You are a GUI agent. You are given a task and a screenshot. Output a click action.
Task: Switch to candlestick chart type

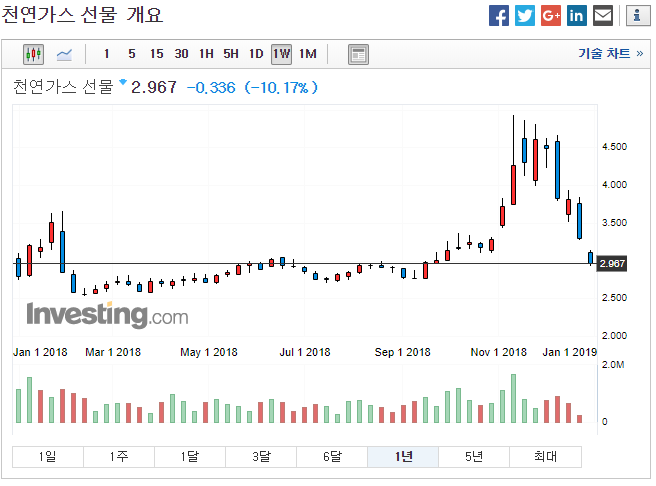point(33,54)
